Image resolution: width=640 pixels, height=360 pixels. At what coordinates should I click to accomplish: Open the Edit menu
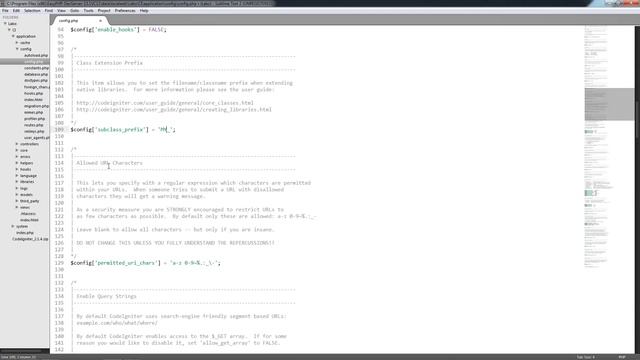16,11
